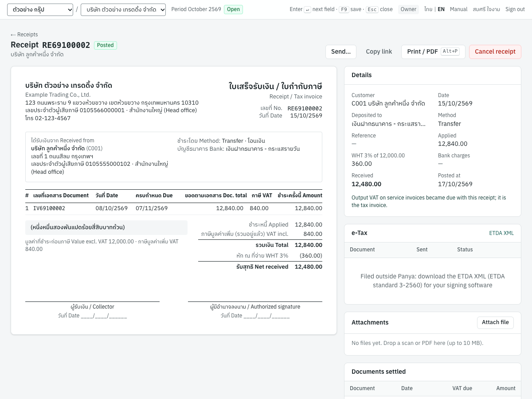Click customer C001 บริษัท ลูกค้าหนึ่ง จำกัด in Details
Image resolution: width=532 pixels, height=399 pixels.
tap(388, 103)
